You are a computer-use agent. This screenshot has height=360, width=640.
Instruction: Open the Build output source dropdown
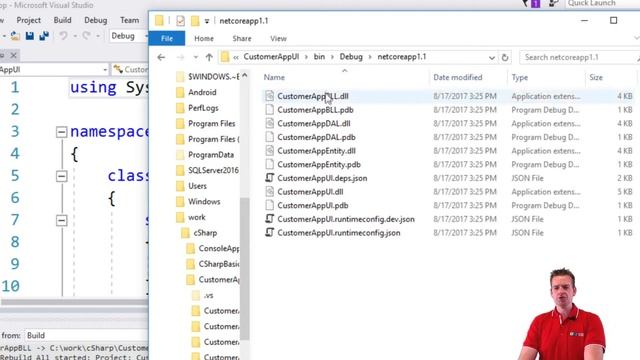point(87,336)
